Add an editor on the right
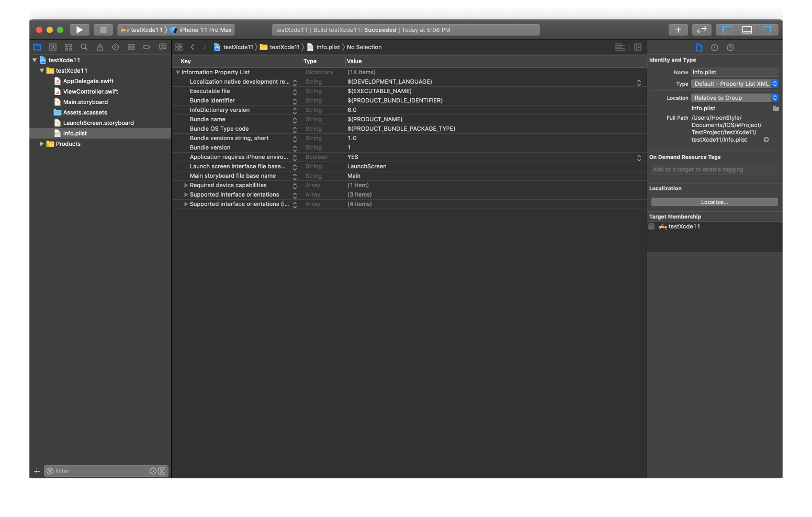 point(638,47)
